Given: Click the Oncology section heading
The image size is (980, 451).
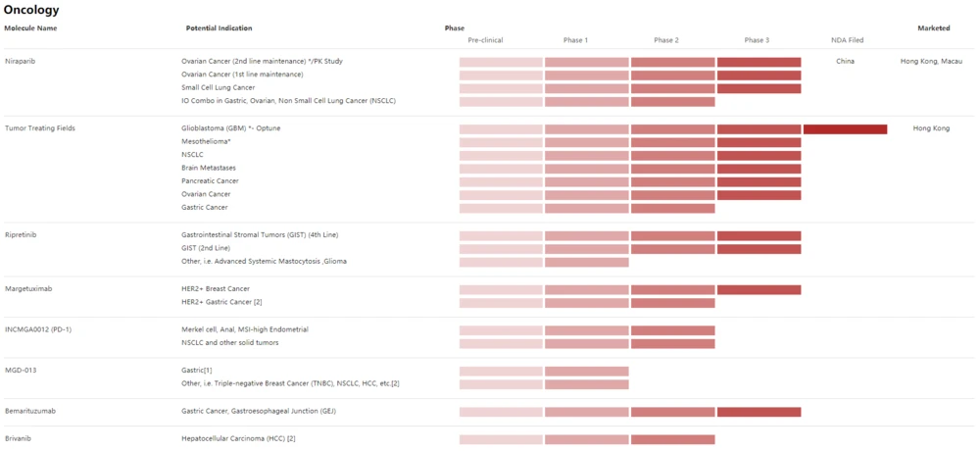Looking at the screenshot, I should 31,10.
